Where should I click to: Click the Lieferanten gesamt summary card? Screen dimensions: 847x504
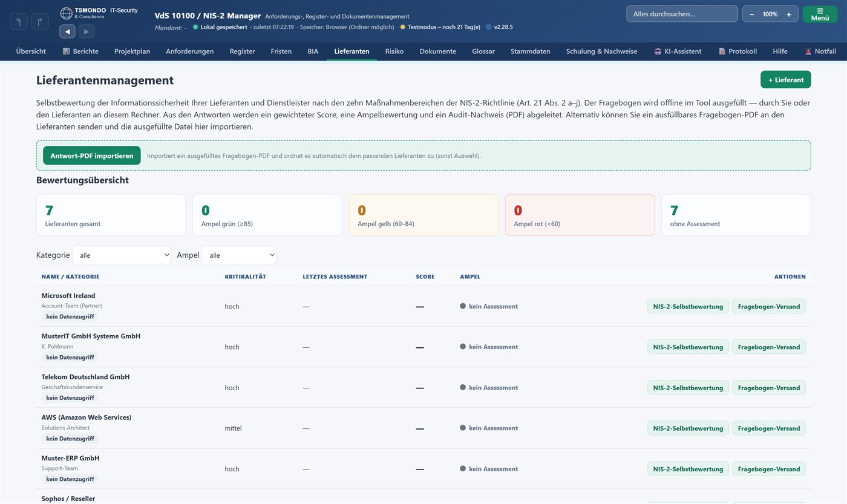tap(111, 215)
